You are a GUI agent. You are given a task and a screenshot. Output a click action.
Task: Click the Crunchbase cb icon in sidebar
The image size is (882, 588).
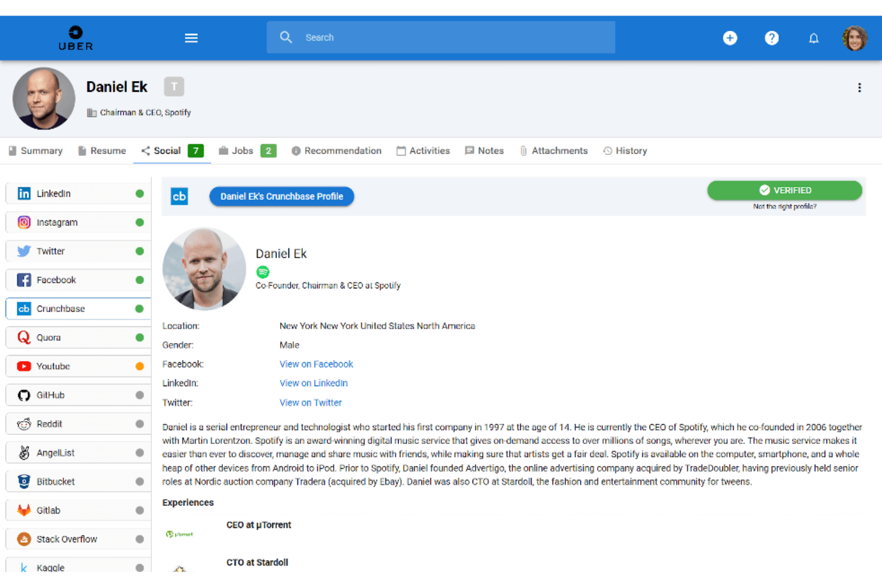24,309
